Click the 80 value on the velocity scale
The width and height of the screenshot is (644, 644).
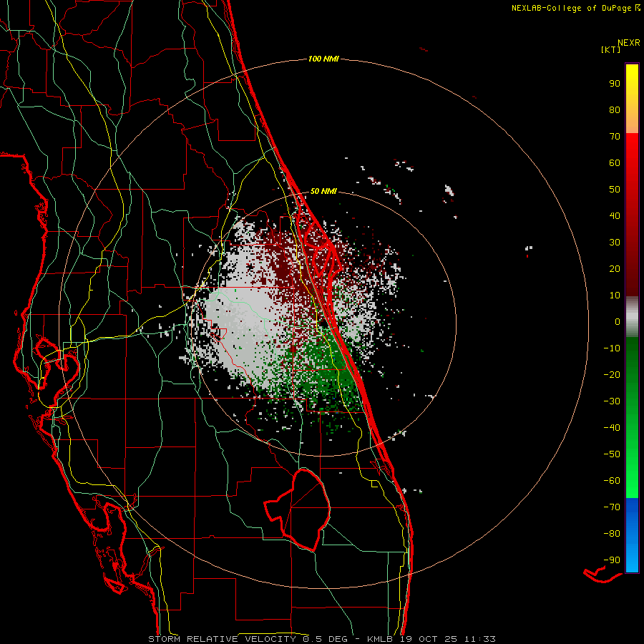[615, 110]
